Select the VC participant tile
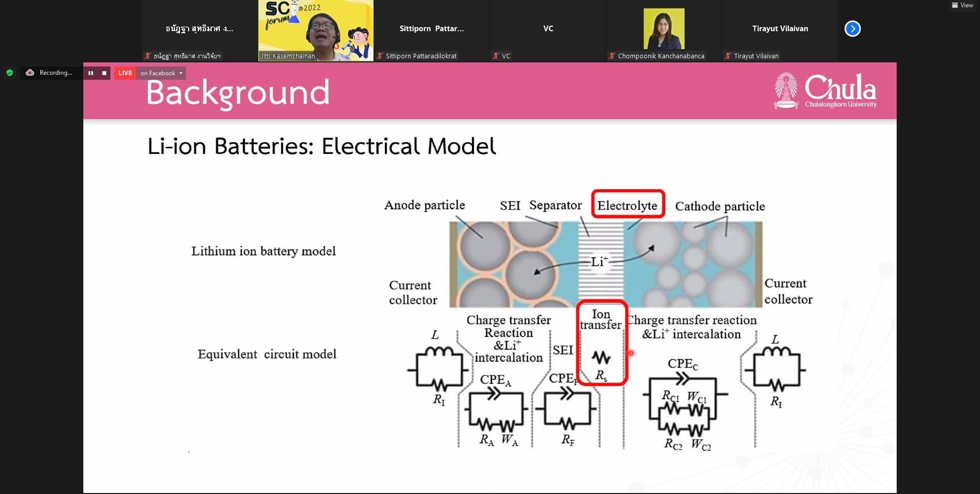 coord(548,31)
